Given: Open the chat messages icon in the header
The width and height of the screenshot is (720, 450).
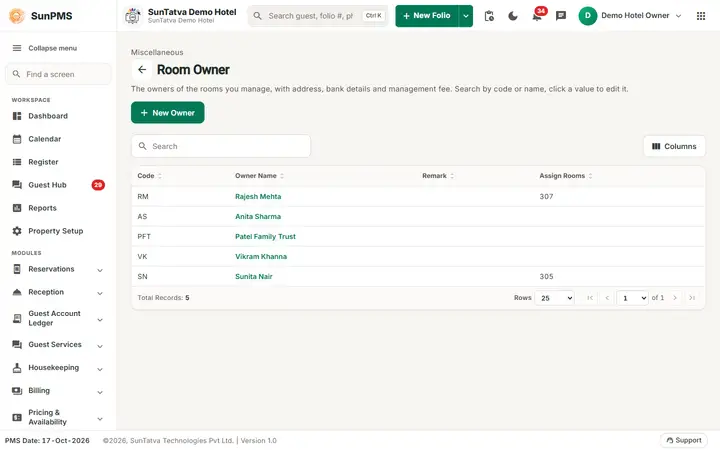Looking at the screenshot, I should coord(561,16).
